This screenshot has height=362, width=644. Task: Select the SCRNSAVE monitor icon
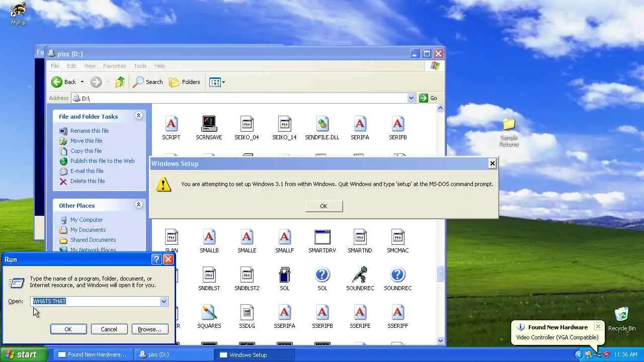(209, 124)
